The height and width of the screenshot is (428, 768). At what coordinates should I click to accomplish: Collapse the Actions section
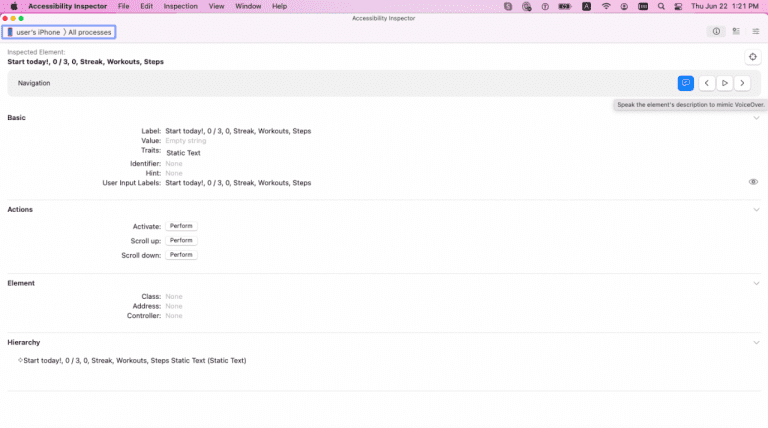click(756, 209)
